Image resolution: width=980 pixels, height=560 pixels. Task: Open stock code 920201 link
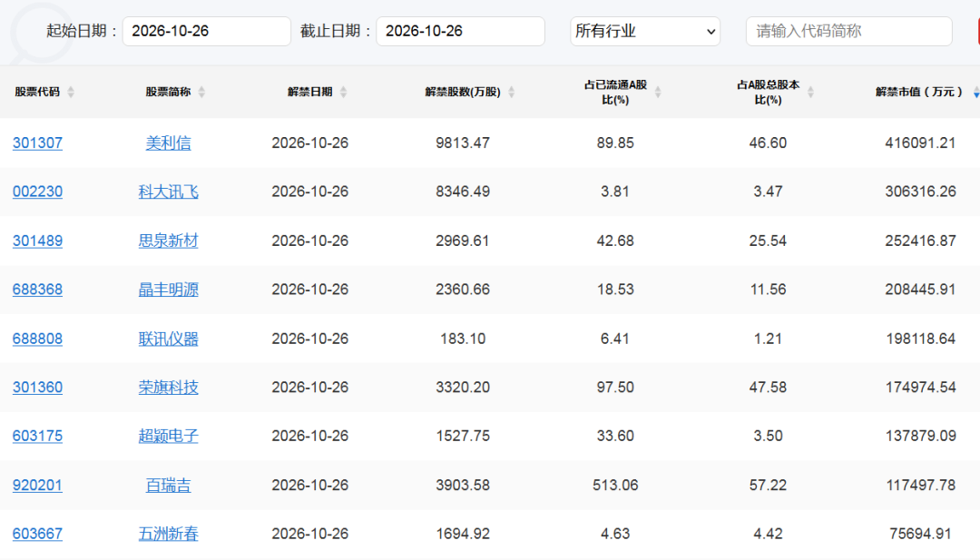[x=37, y=485]
